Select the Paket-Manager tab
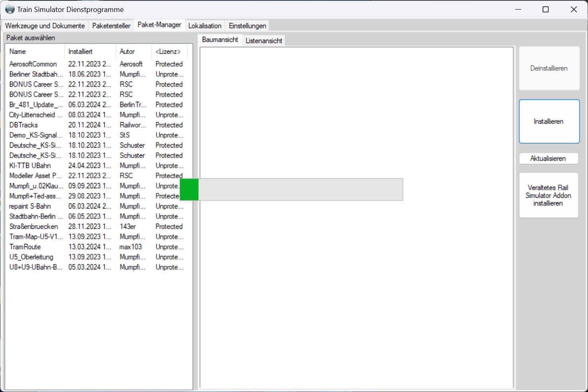588x392 pixels. pyautogui.click(x=160, y=25)
